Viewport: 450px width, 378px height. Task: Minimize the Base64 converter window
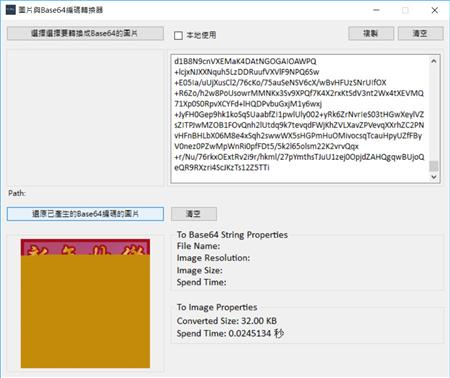pyautogui.click(x=376, y=10)
